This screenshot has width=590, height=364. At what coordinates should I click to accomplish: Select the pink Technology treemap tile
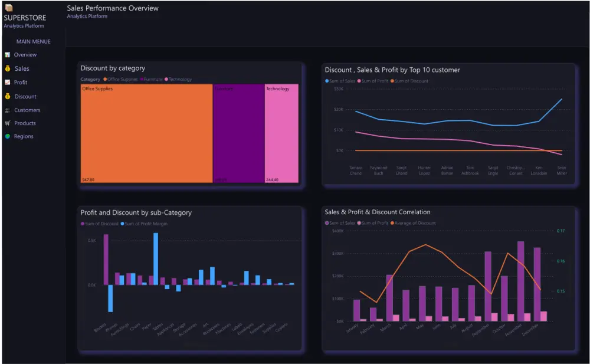(281, 133)
